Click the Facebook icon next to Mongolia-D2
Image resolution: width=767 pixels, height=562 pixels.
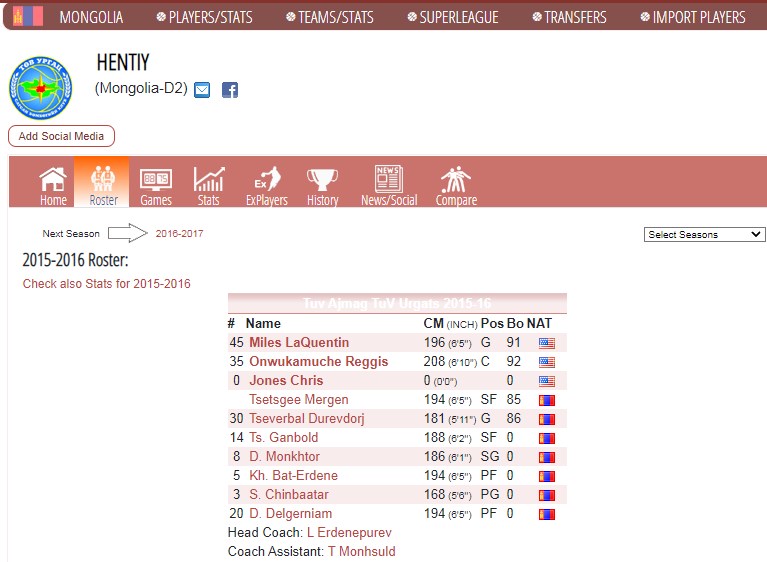[230, 90]
